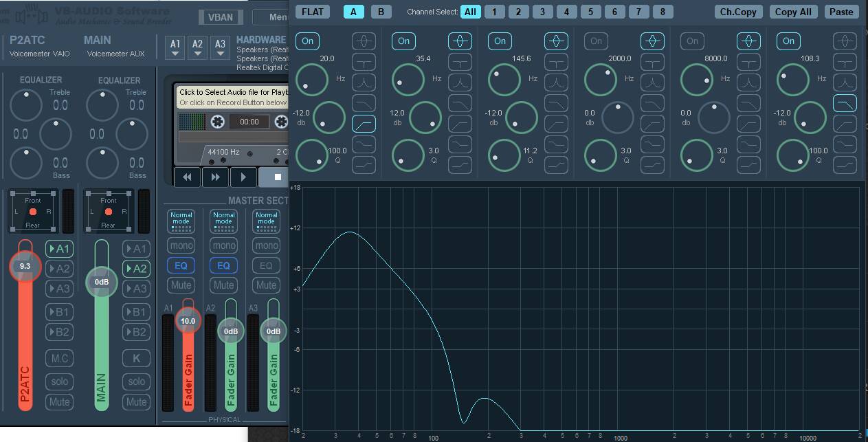Select high-pass filter for the 20.0 Hz band

point(364,124)
